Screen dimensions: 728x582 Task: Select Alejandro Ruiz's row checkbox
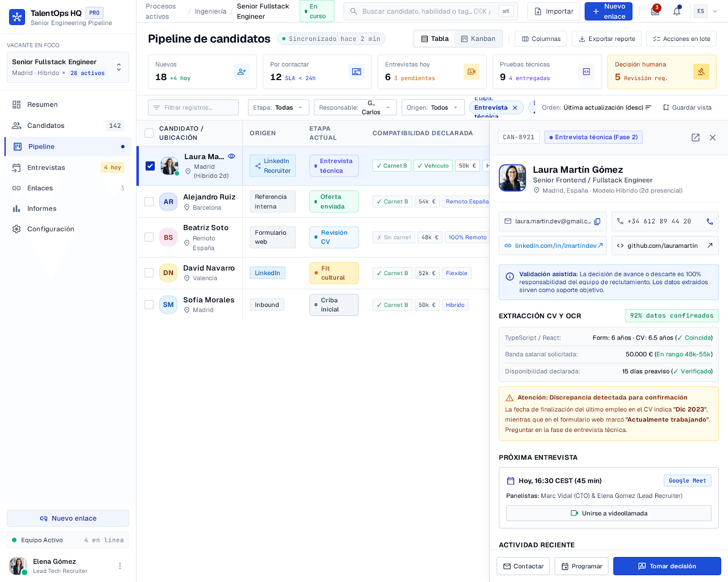(x=149, y=201)
